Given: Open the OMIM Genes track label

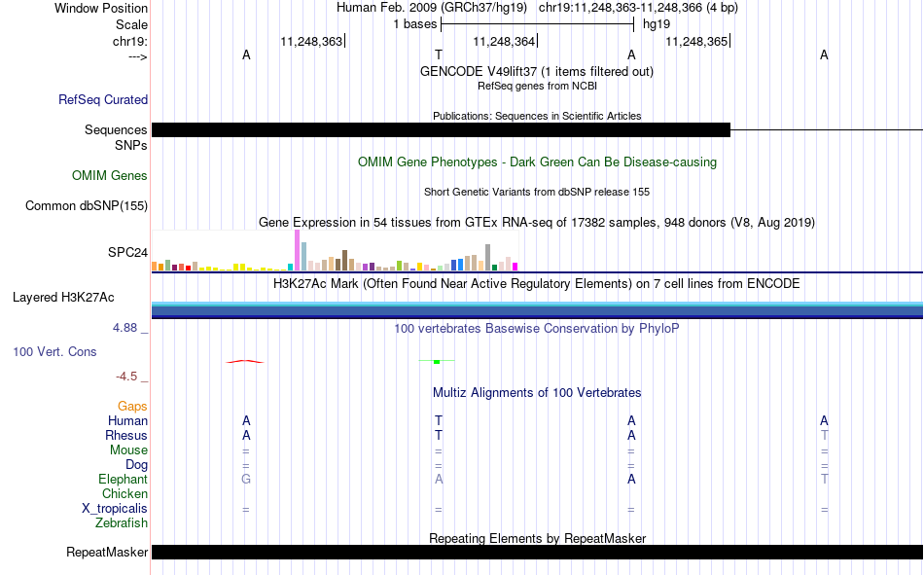Looking at the screenshot, I should coord(110,176).
